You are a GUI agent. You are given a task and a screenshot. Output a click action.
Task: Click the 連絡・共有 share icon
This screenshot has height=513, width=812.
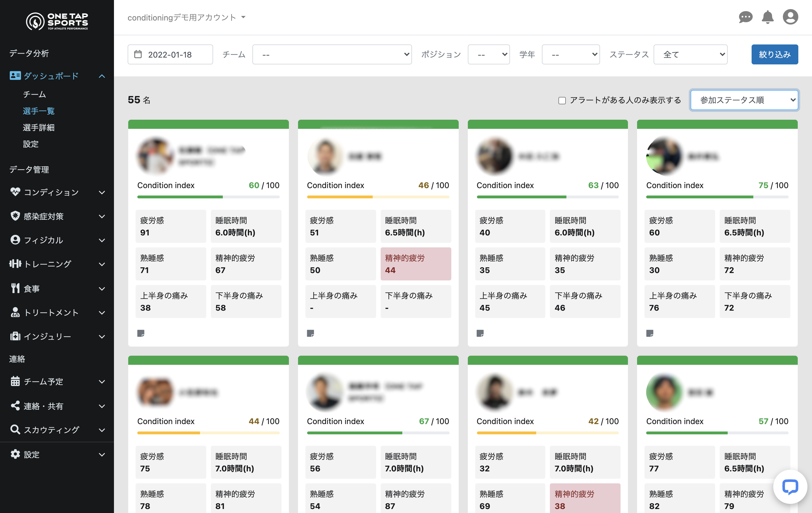15,406
